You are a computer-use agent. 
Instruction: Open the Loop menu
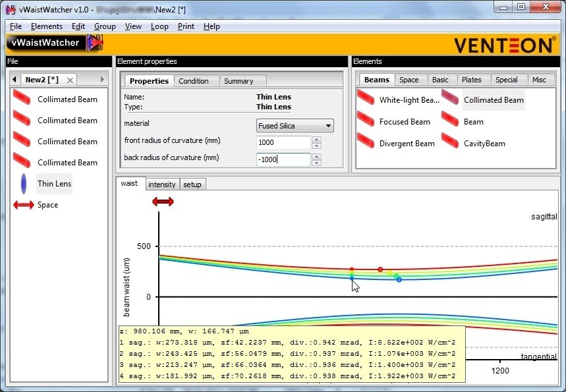(x=159, y=26)
